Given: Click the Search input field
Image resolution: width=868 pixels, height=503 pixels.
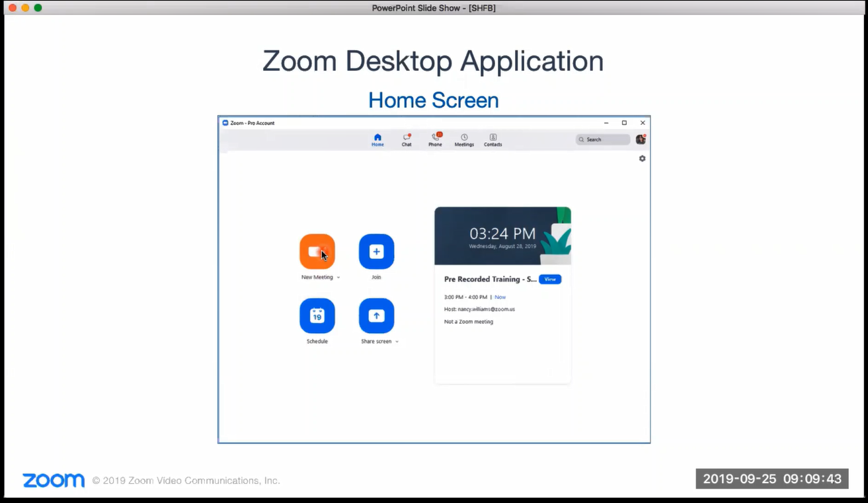Looking at the screenshot, I should coord(603,139).
